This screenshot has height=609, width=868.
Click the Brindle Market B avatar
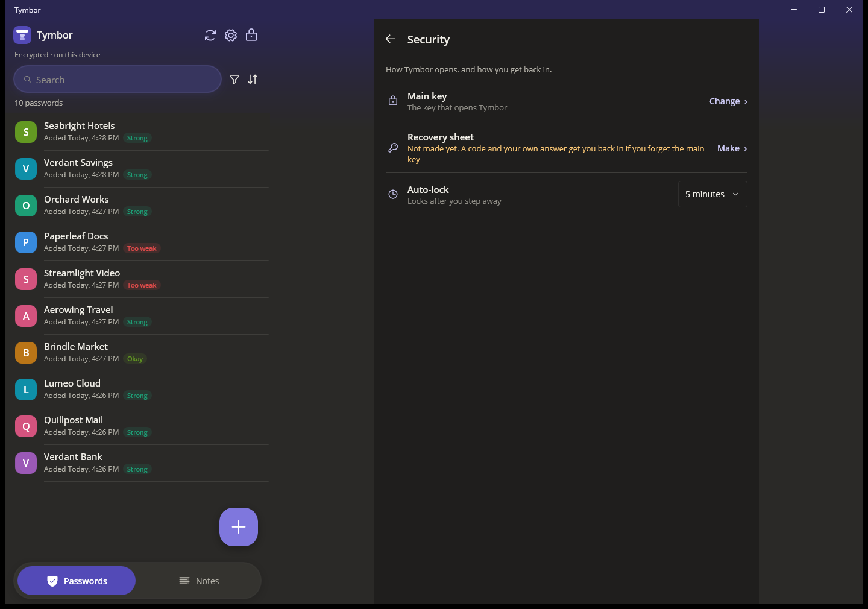point(26,353)
